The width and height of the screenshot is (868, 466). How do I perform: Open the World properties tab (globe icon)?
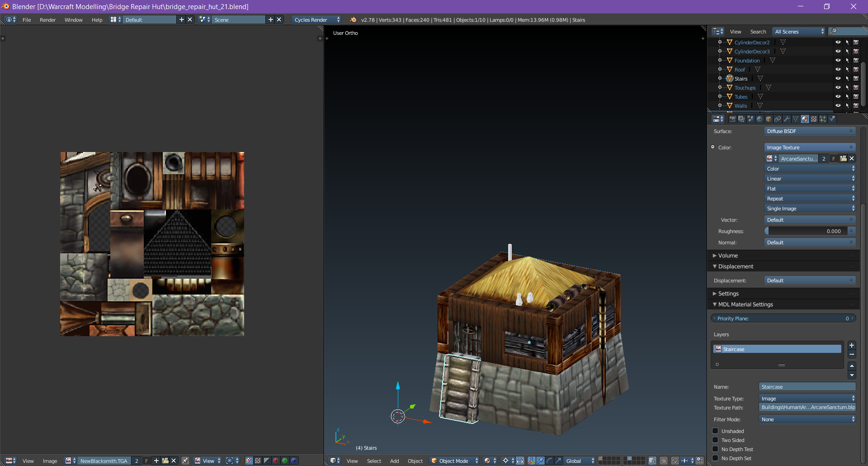(x=759, y=119)
